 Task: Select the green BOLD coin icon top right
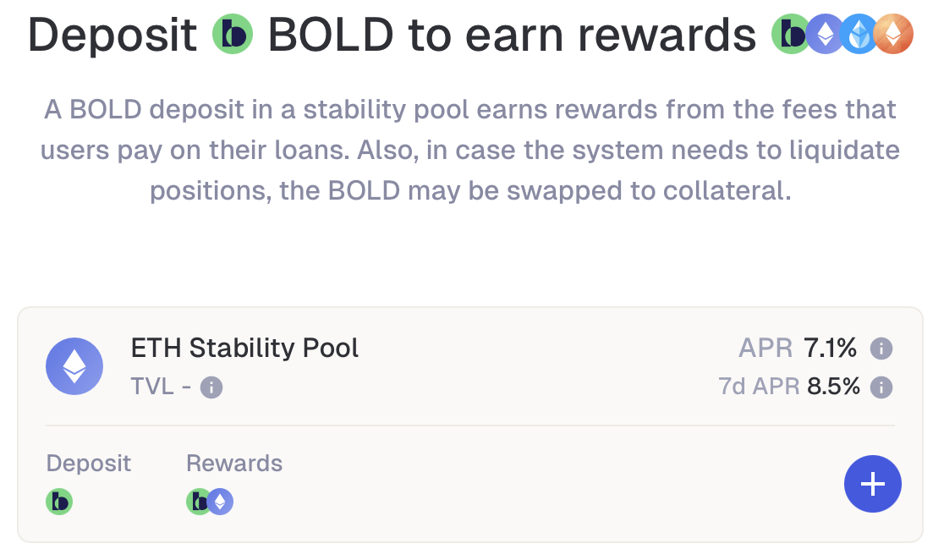point(791,35)
